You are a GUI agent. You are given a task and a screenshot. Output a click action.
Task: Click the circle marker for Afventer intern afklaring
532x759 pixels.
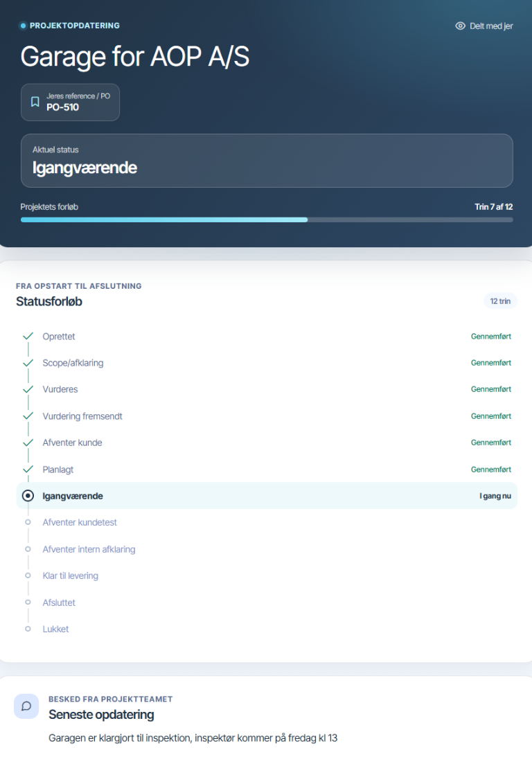(28, 549)
